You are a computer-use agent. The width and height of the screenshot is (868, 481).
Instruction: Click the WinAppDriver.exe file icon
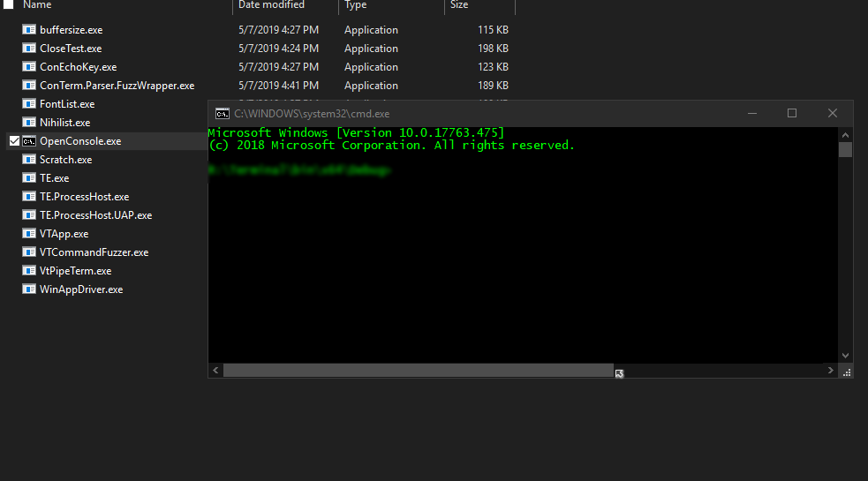click(x=29, y=289)
